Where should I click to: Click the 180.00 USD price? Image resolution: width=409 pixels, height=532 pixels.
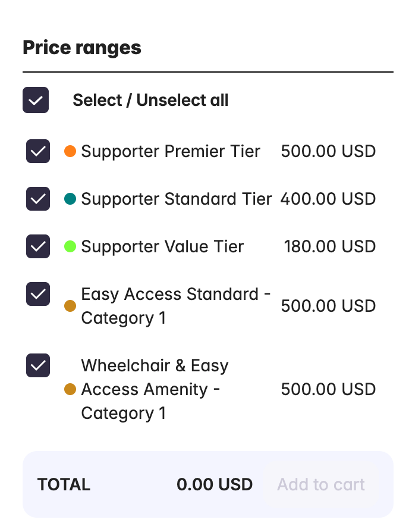point(330,246)
